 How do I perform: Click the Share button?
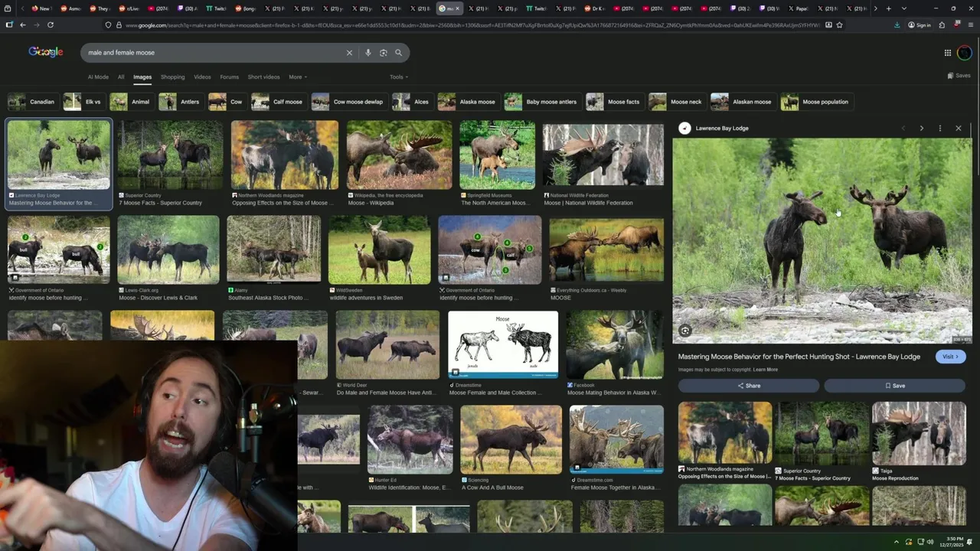click(749, 386)
